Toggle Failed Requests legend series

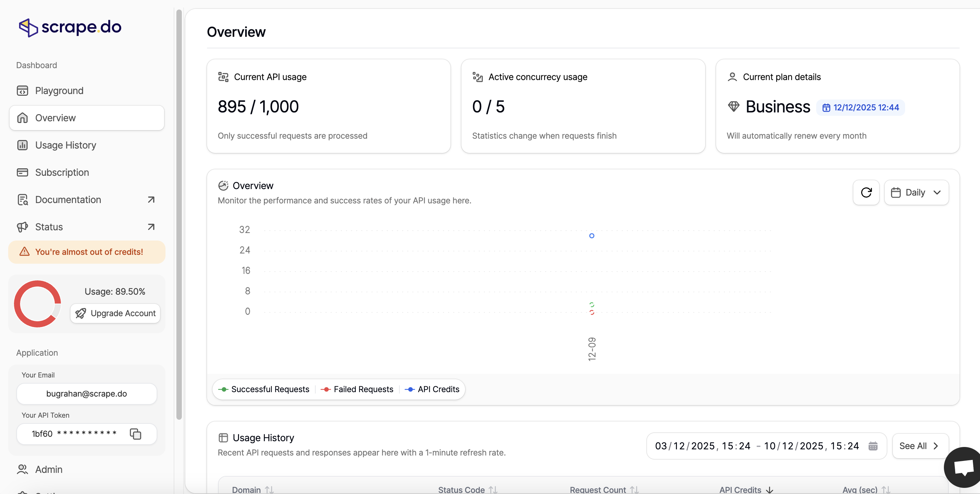point(357,389)
